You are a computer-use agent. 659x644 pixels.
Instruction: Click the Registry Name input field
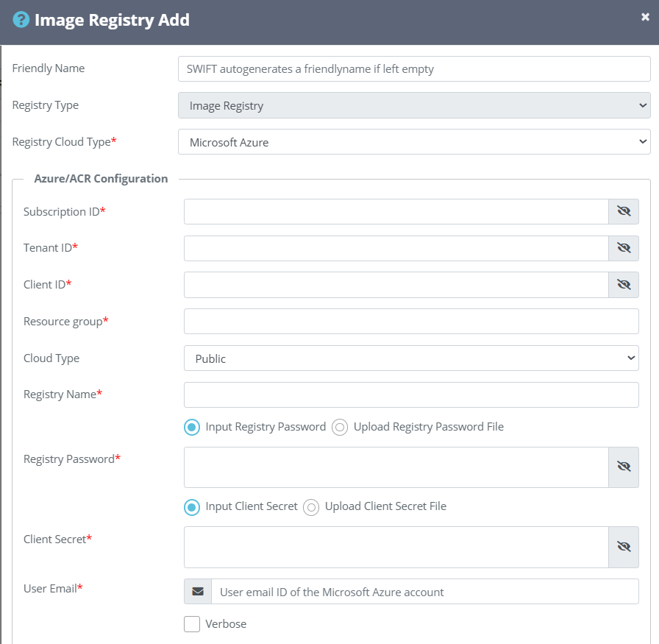[x=411, y=394]
